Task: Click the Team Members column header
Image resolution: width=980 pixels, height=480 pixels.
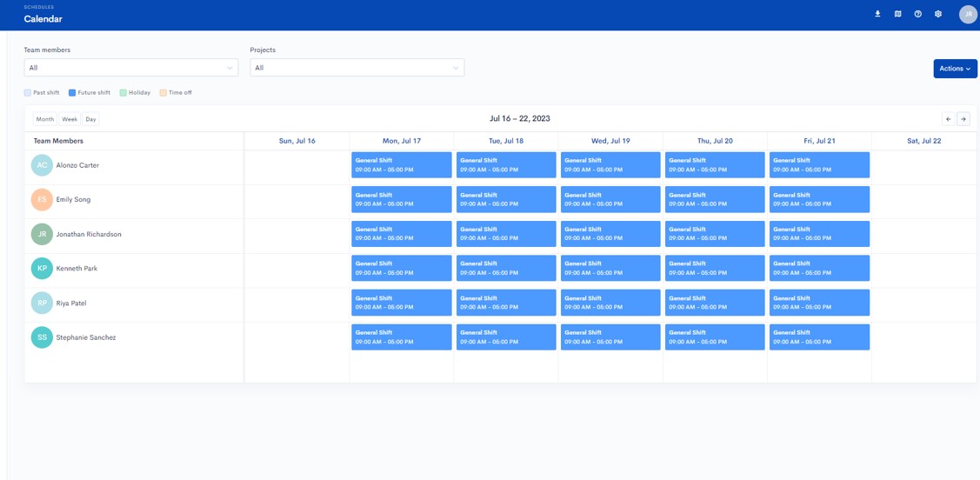Action: 59,141
